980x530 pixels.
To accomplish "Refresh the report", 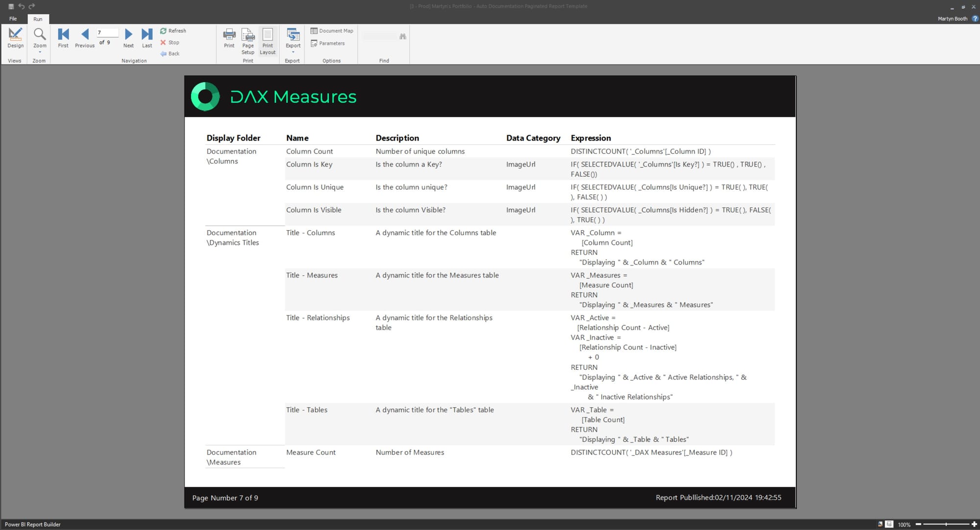I will tap(173, 31).
